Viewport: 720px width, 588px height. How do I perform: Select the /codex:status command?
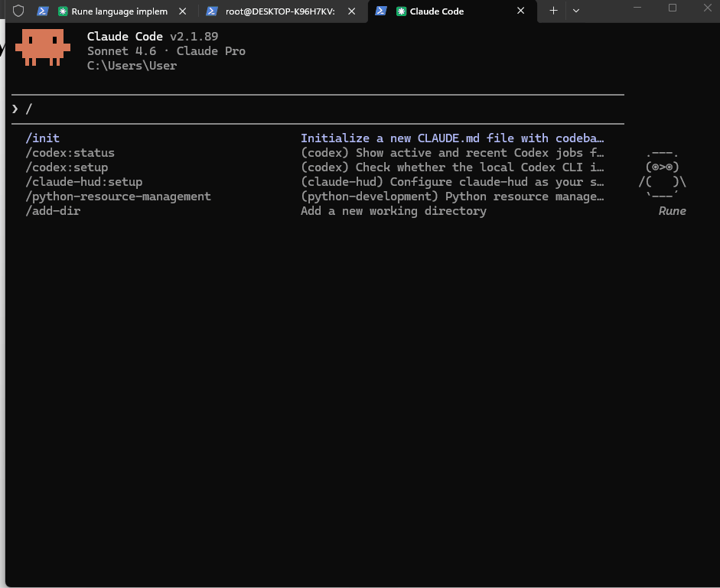pyautogui.click(x=70, y=153)
